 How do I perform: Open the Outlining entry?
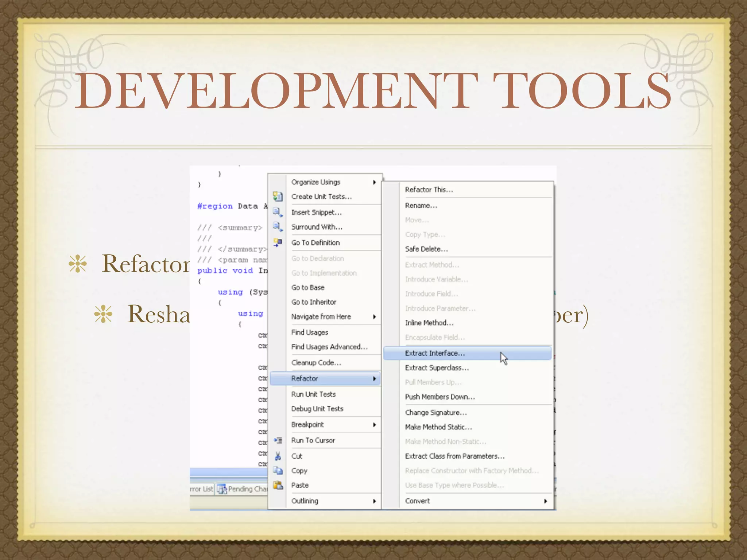tap(325, 501)
